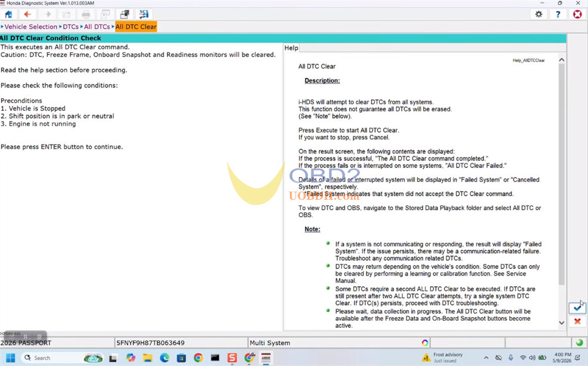588x366 pixels.
Task: Click the green connection status light
Action: click(579, 343)
